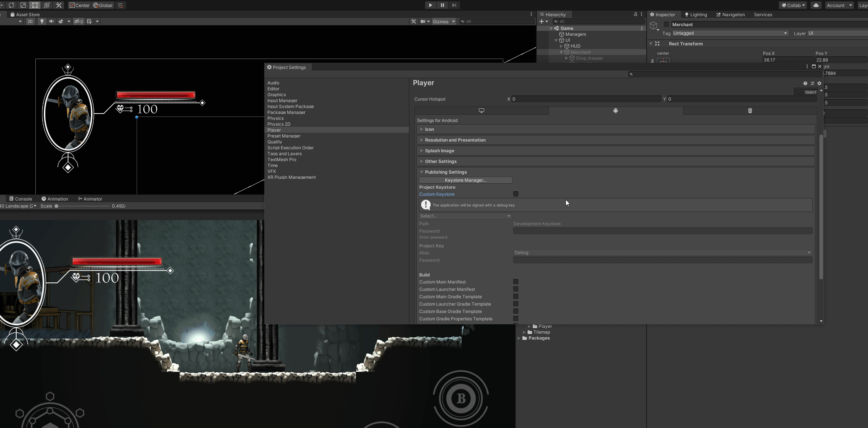
Task: Open the Lighting tab
Action: coord(696,15)
